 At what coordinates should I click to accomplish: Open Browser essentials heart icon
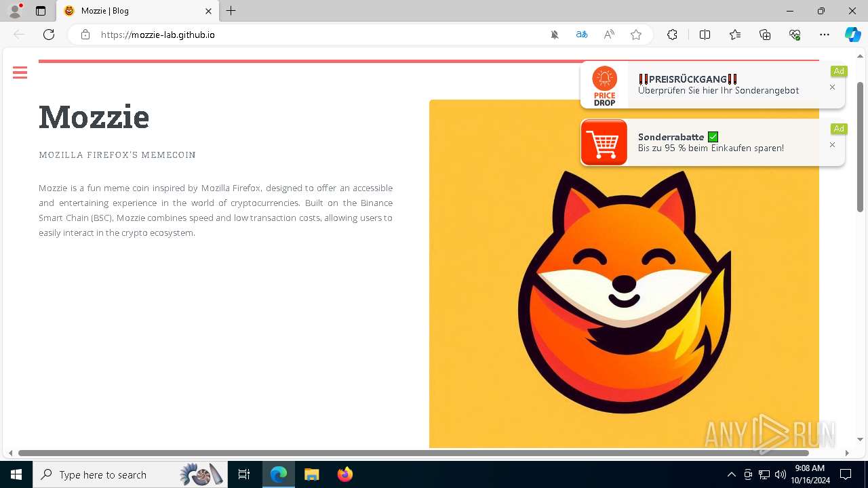[795, 35]
